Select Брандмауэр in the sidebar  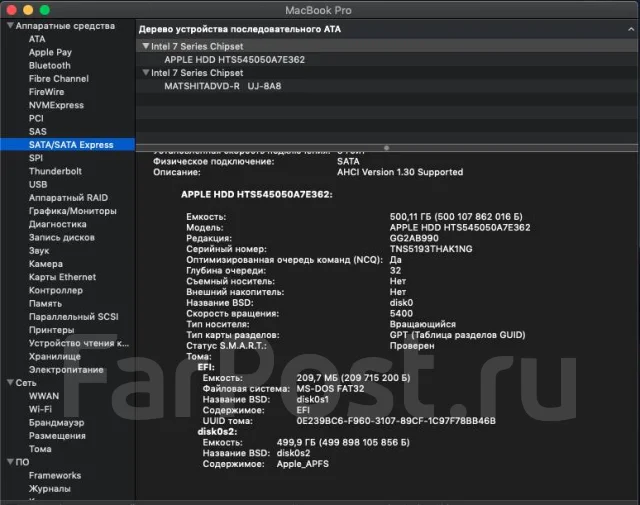[56, 423]
